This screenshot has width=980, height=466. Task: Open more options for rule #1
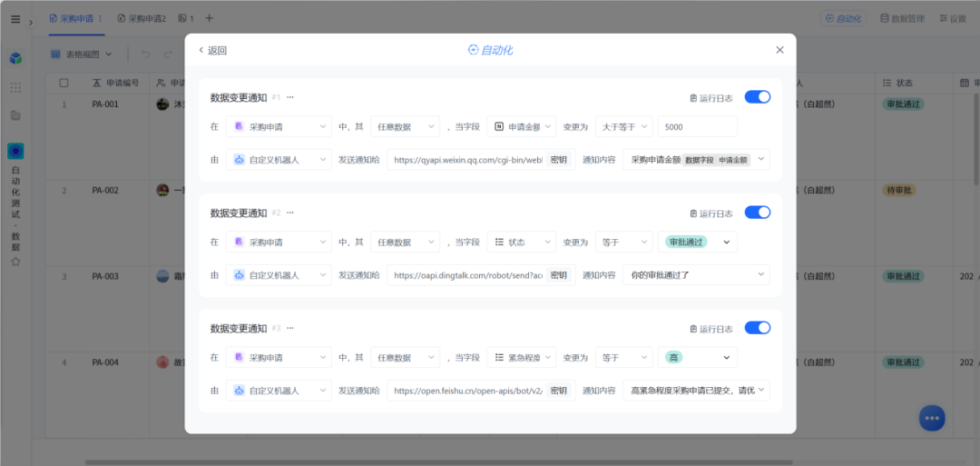[x=290, y=97]
